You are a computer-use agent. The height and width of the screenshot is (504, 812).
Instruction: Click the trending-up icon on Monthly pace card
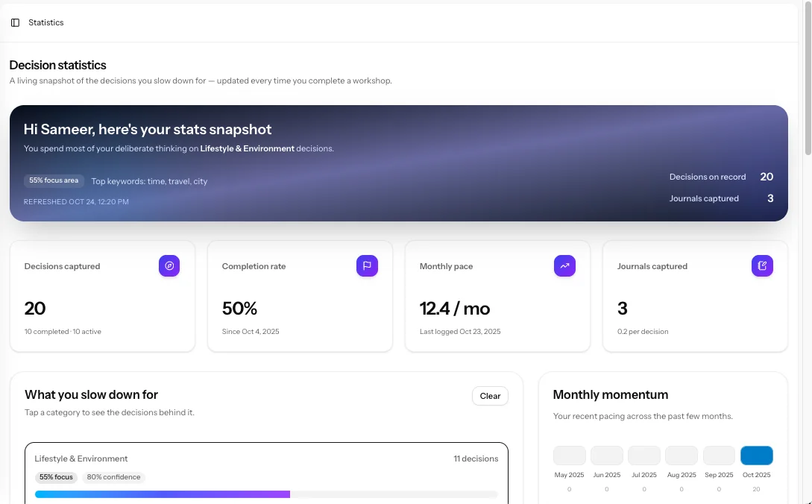click(564, 265)
